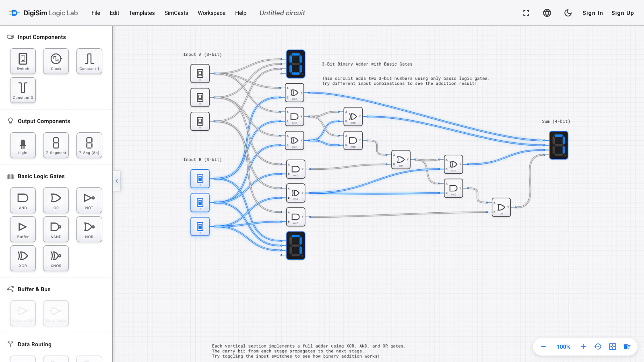The height and width of the screenshot is (362, 644).
Task: Select the XNOR gate component
Action: click(56, 258)
